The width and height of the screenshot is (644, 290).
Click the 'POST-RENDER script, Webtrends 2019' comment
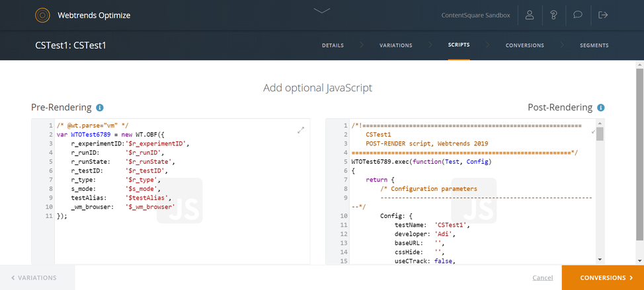coord(426,143)
